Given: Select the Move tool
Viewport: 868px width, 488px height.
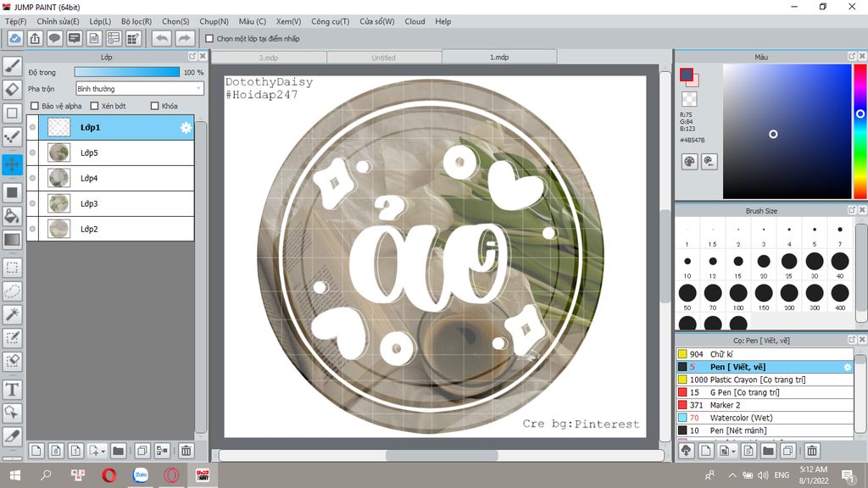Looking at the screenshot, I should point(12,164).
